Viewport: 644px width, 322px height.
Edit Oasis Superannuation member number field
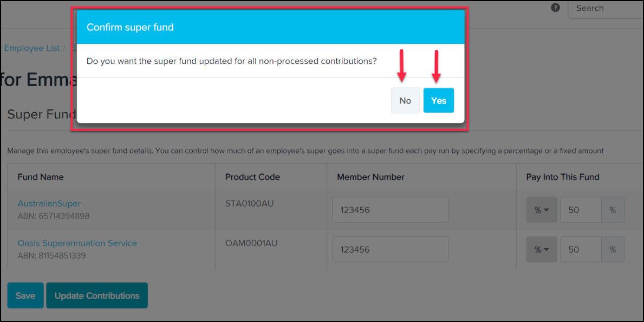tap(390, 249)
